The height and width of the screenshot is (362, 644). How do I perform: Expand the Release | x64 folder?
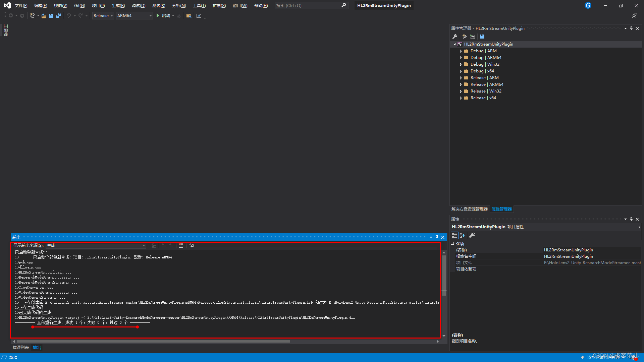tap(461, 98)
